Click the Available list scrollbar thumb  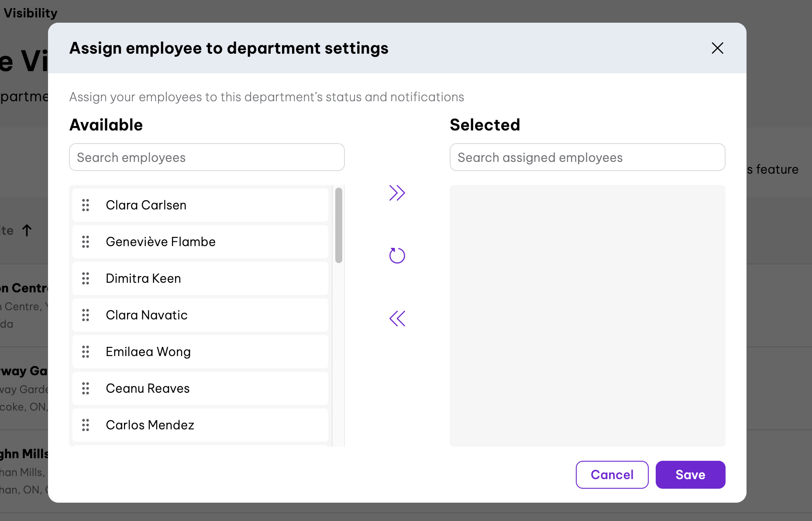339,225
